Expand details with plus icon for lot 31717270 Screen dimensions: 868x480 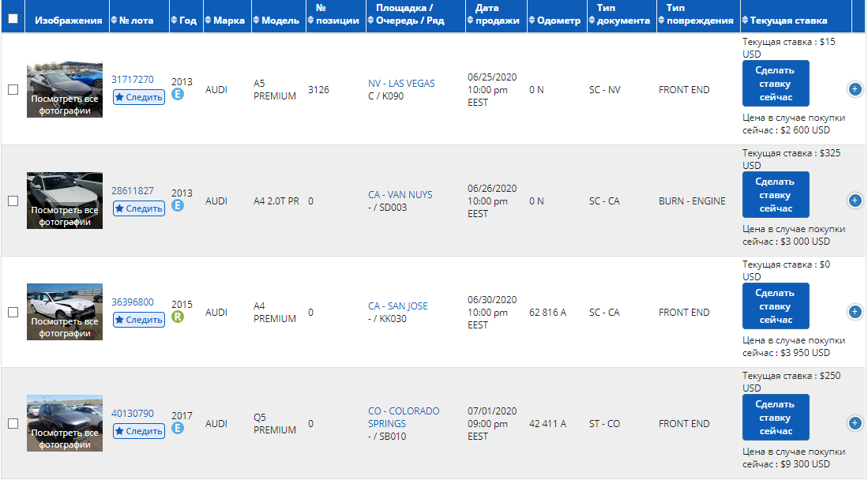(x=855, y=89)
